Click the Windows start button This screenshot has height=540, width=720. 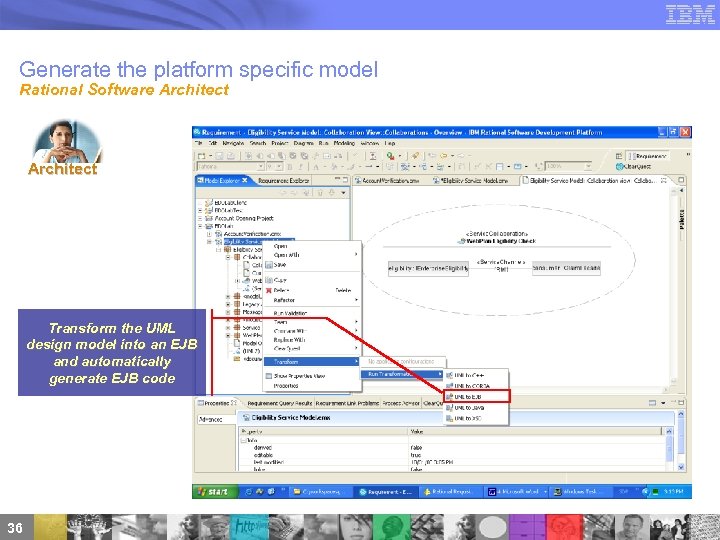[x=215, y=491]
